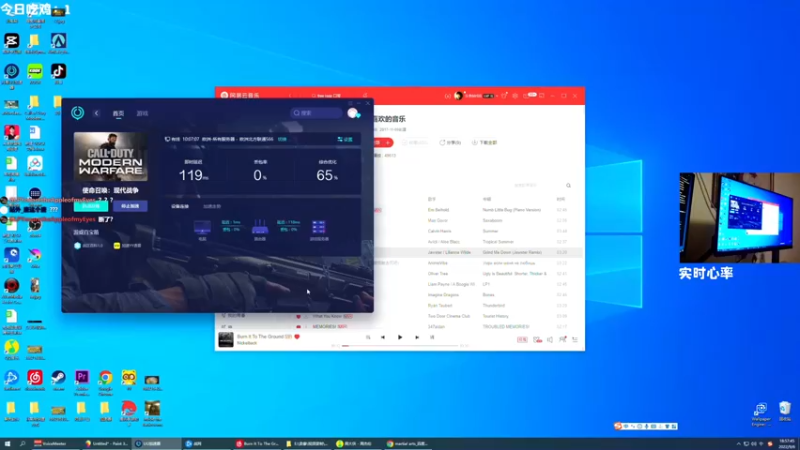Open Steam from the desktop
This screenshot has width=800, height=450.
(x=58, y=378)
